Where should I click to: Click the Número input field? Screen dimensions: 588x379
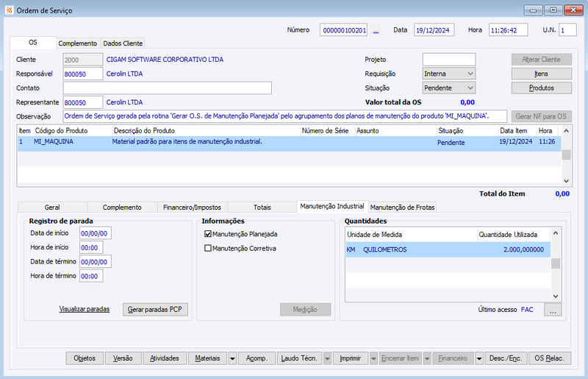pos(344,30)
